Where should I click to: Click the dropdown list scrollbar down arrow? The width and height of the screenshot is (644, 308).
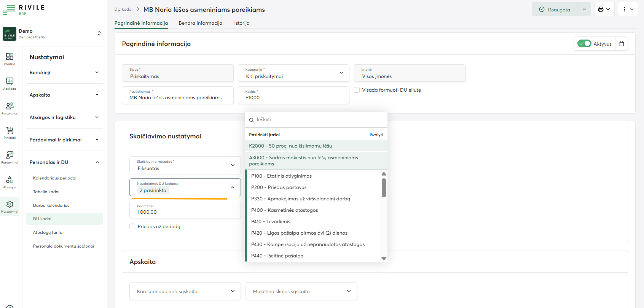point(384,259)
